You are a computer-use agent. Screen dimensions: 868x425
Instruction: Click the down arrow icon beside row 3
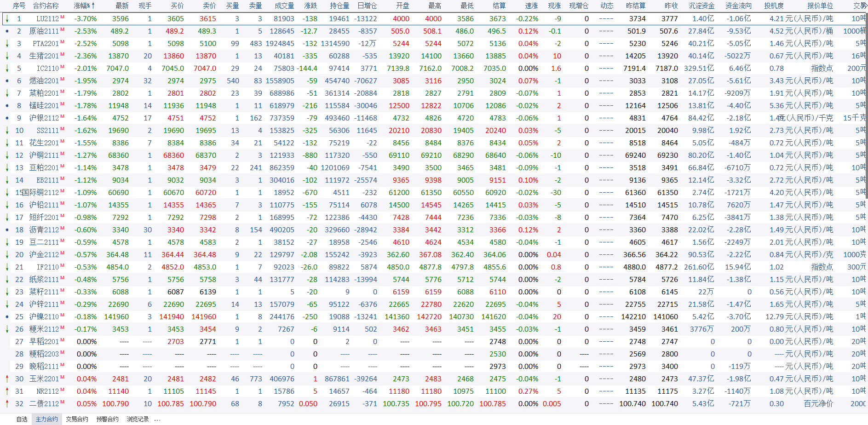tap(7, 44)
